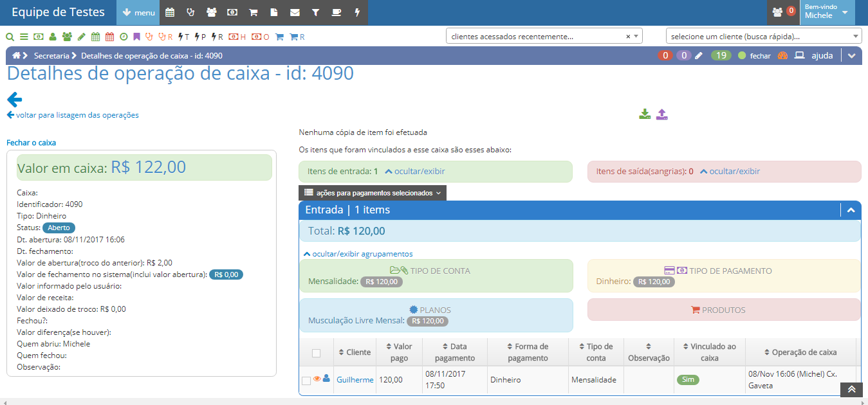Click the home icon in breadcrumb

pos(16,55)
